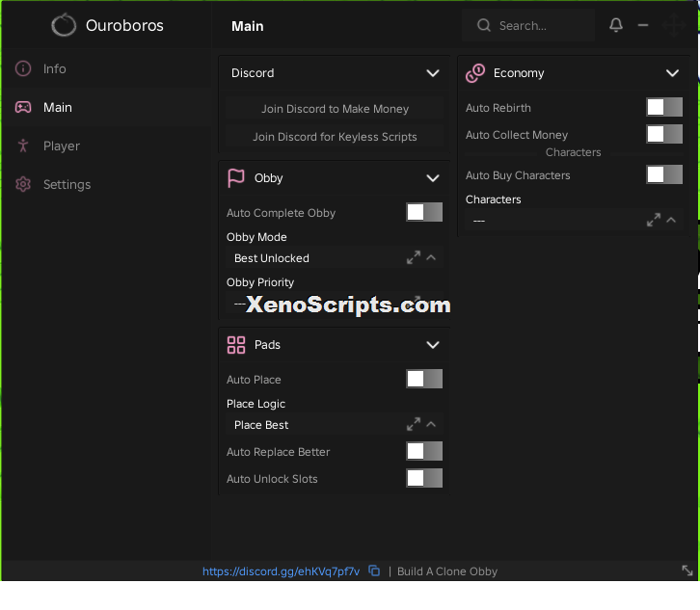The image size is (700, 610).
Task: Click the Economy coins icon
Action: pos(475,73)
